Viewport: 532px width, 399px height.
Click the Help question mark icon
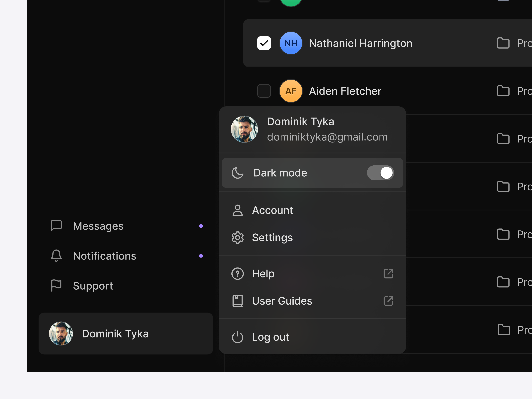point(237,274)
